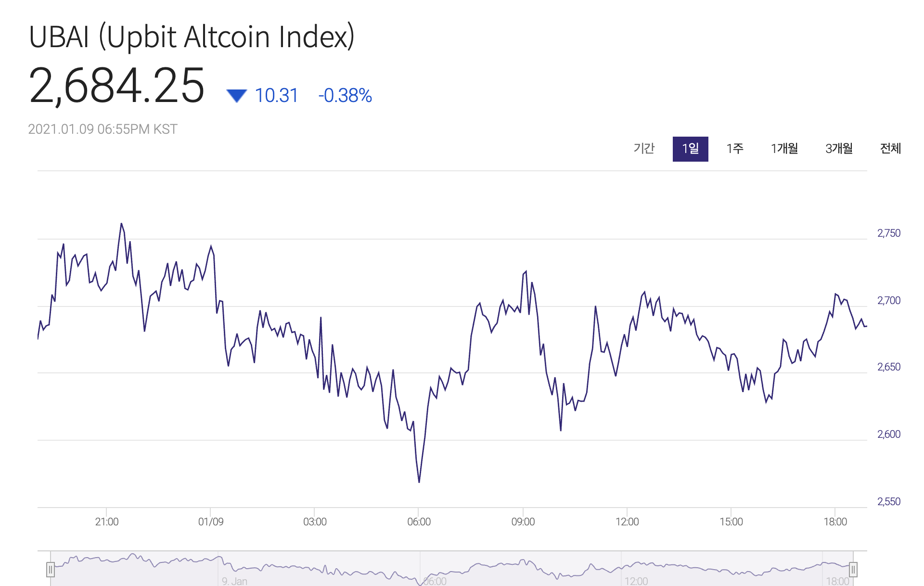Grab the left navigator range handle
The width and height of the screenshot is (924, 586).
(51, 570)
